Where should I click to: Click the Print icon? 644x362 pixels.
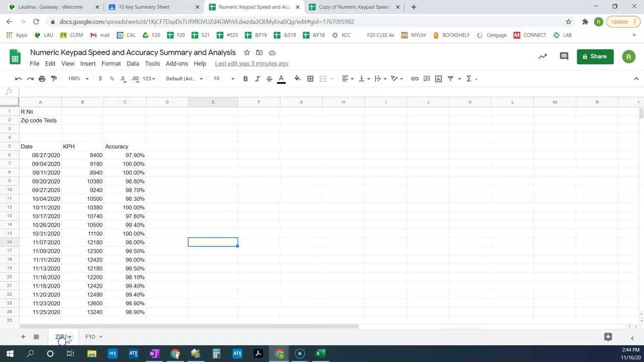(x=42, y=79)
